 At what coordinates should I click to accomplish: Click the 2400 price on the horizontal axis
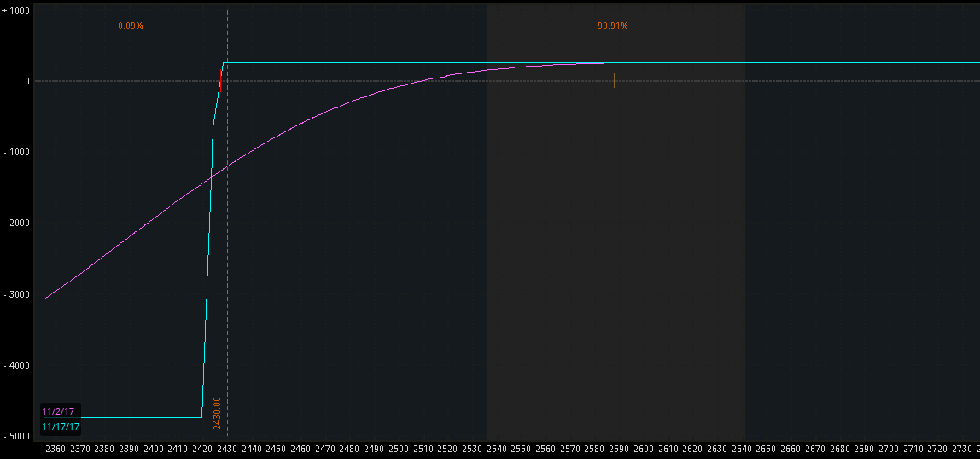(154, 449)
